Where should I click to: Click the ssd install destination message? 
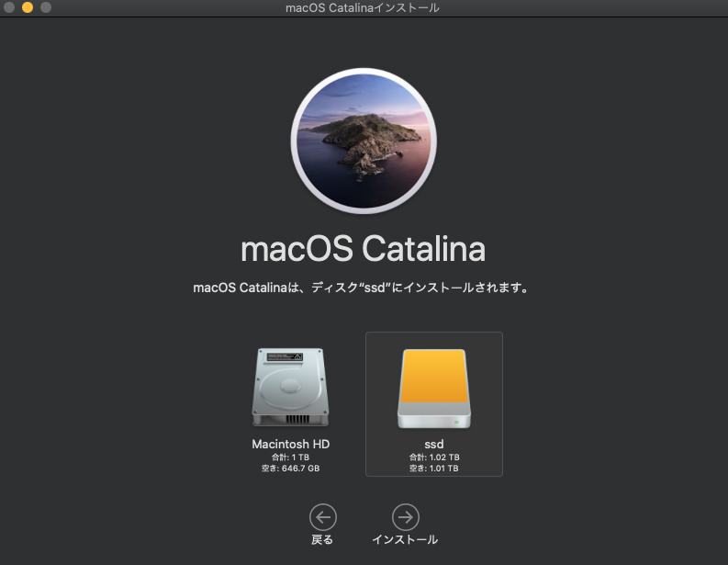pos(361,288)
